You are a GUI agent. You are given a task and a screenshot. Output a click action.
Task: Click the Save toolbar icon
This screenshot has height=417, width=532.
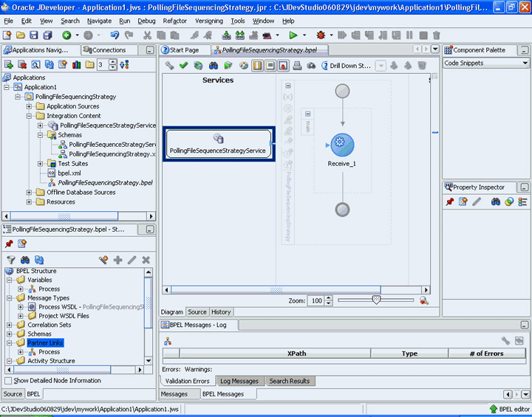[33, 35]
